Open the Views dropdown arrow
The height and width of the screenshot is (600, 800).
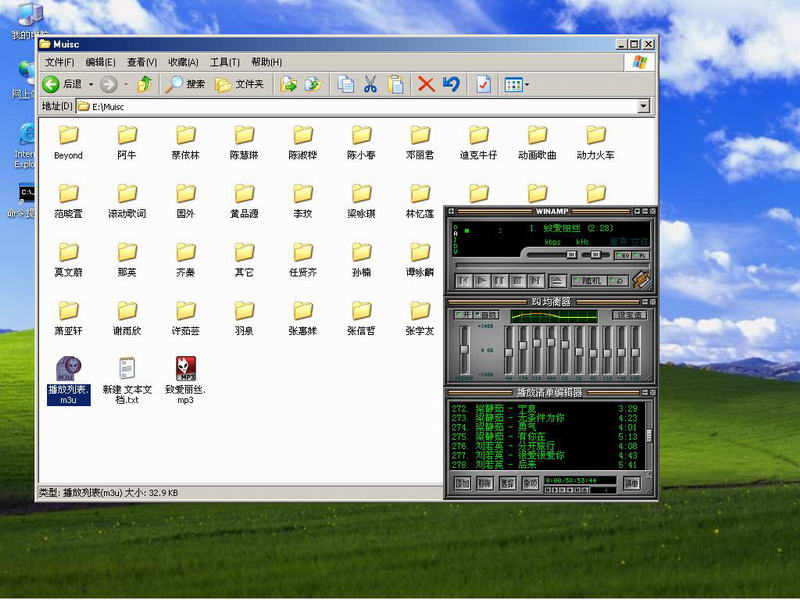pyautogui.click(x=527, y=85)
